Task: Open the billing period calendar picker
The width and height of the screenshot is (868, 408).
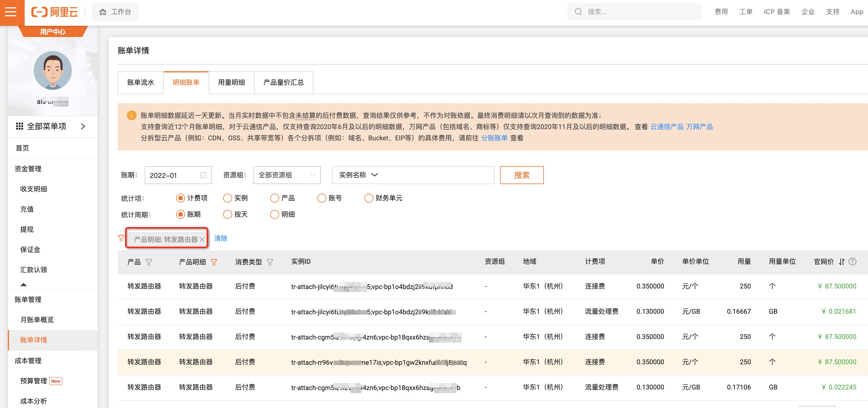Action: 203,175
